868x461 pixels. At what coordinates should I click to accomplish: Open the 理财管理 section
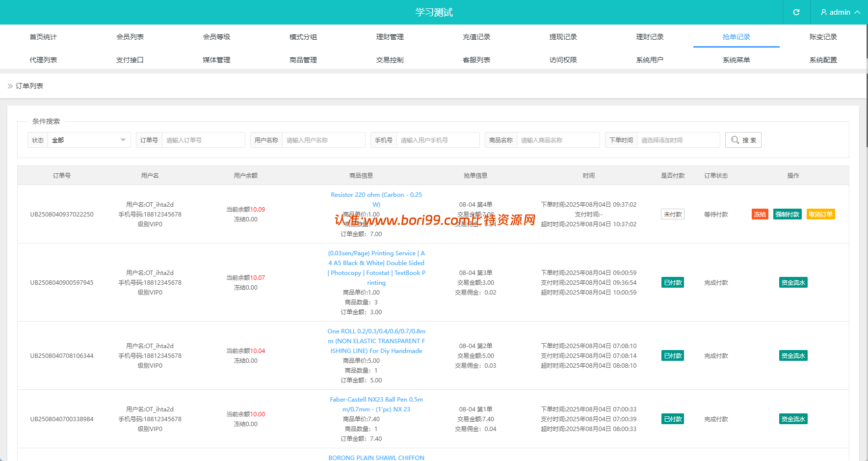[390, 37]
